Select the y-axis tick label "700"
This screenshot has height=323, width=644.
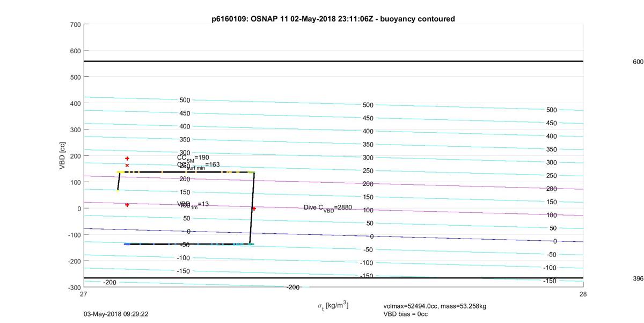click(75, 25)
